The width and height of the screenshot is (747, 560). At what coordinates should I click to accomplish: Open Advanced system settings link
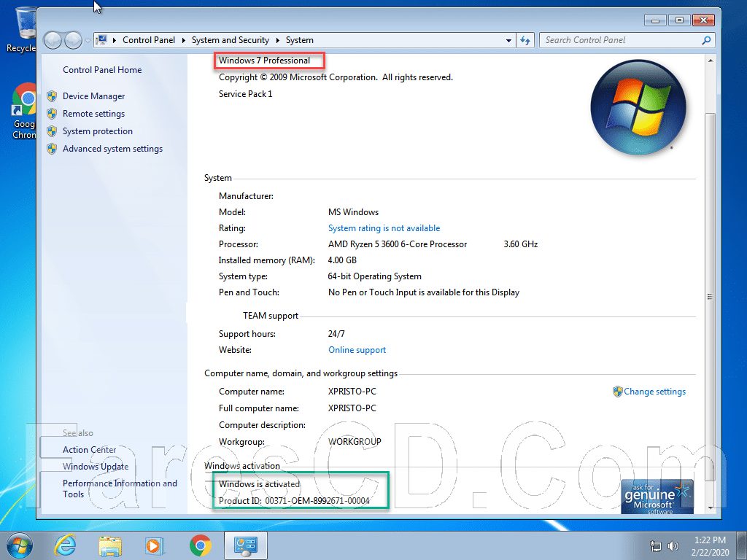(112, 149)
